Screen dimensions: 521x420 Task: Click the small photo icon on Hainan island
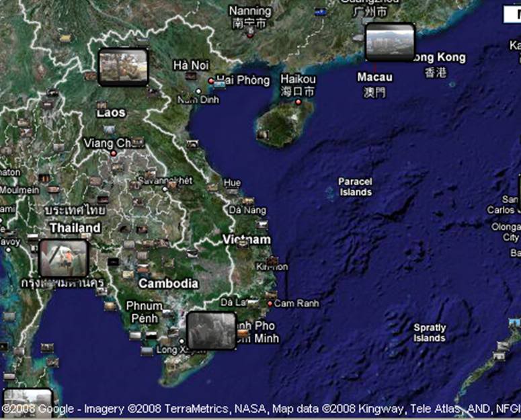click(264, 135)
